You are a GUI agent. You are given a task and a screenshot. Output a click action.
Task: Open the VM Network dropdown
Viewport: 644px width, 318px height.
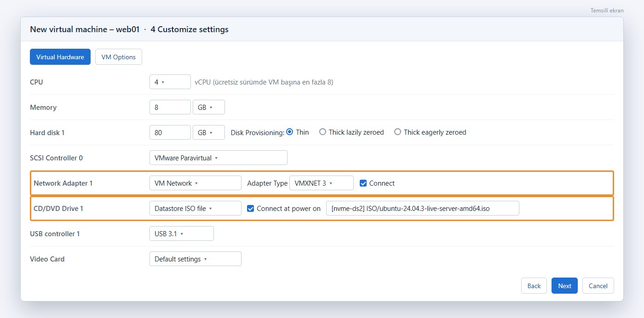pyautogui.click(x=195, y=183)
